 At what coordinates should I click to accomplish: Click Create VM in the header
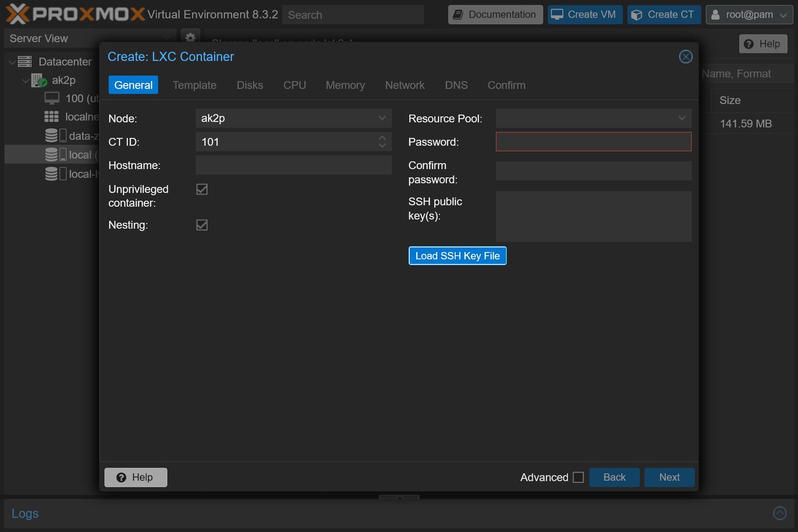(x=585, y=15)
